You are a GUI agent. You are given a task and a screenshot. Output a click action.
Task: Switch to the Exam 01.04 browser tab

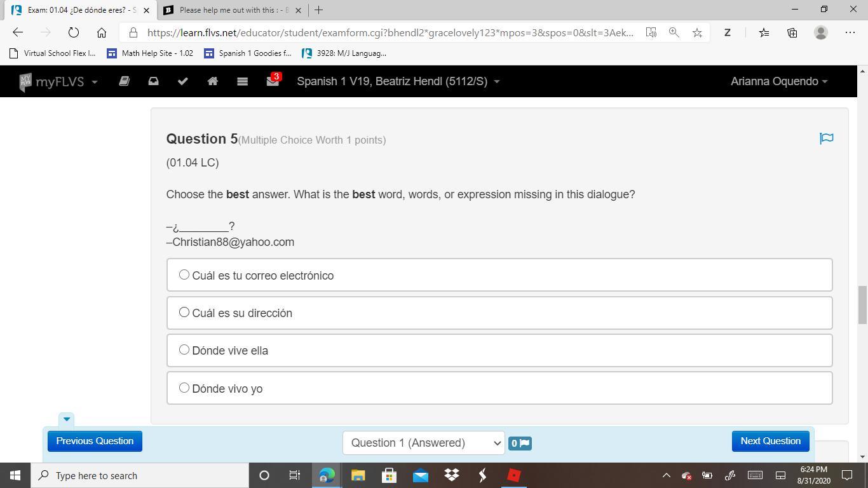pos(81,10)
